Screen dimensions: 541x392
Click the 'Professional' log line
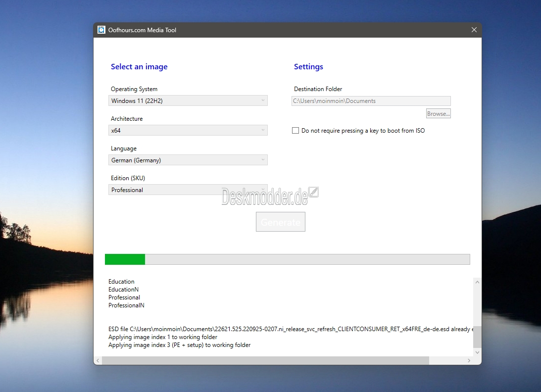pyautogui.click(x=124, y=297)
